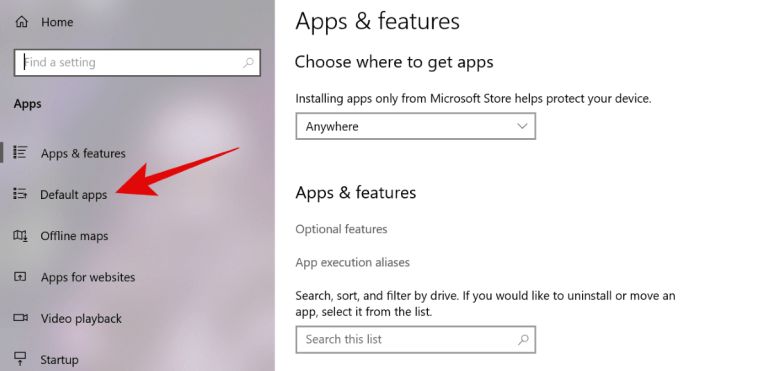Viewport: 770px width, 371px height.
Task: Click the Home house icon
Action: click(x=22, y=22)
